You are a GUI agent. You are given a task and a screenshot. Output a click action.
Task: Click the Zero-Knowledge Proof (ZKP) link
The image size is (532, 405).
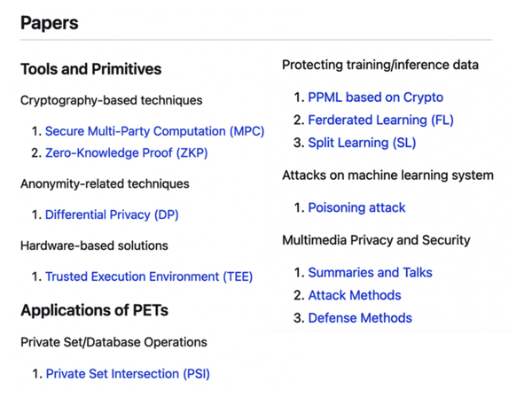(127, 153)
